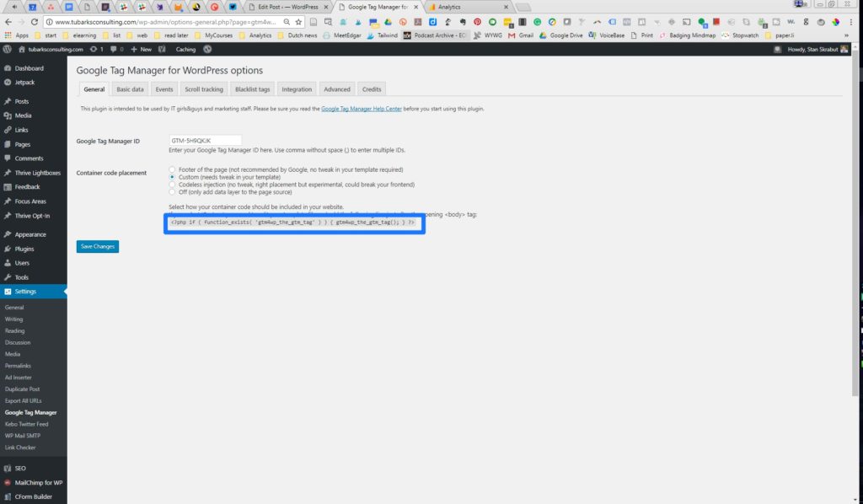The image size is (863, 504).
Task: Click the WordPress logo in admin bar
Action: 7,50
